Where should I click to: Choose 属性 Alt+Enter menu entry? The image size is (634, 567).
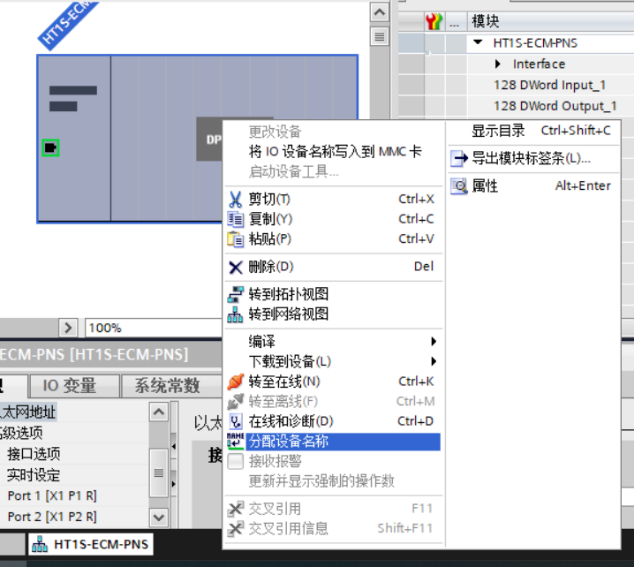click(533, 186)
